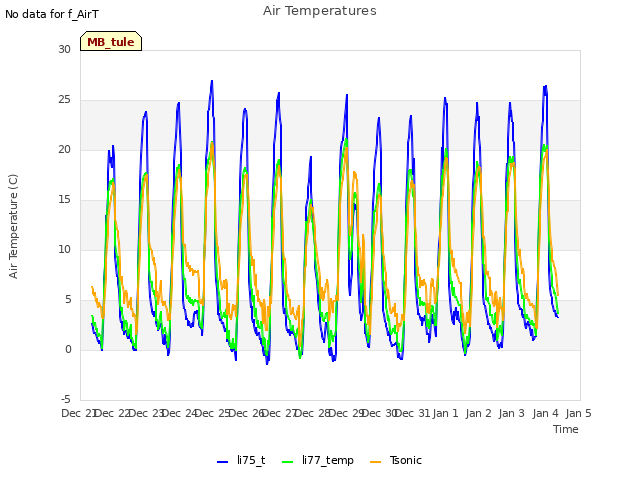
Task: Click the Dec 25 peak of the blue line
Action: click(x=212, y=81)
